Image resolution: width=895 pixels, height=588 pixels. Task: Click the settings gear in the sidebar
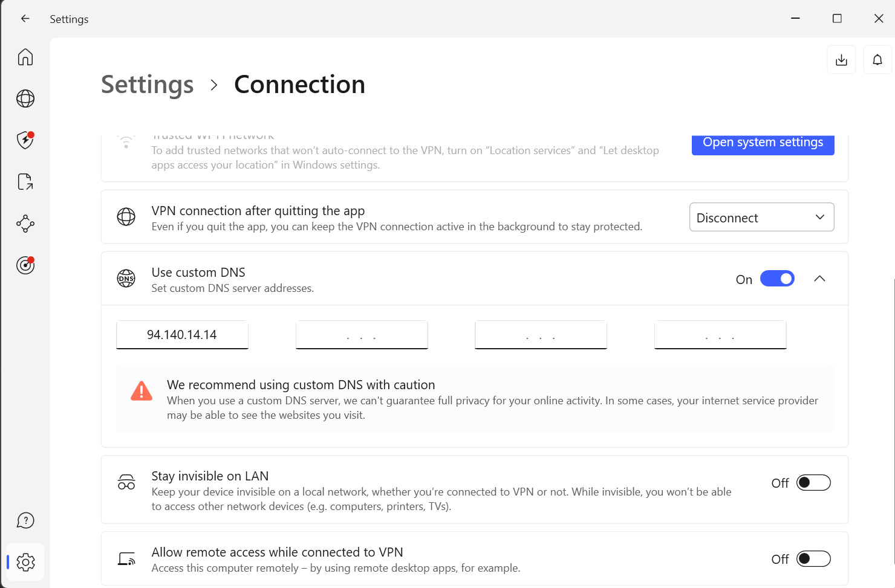click(x=25, y=562)
